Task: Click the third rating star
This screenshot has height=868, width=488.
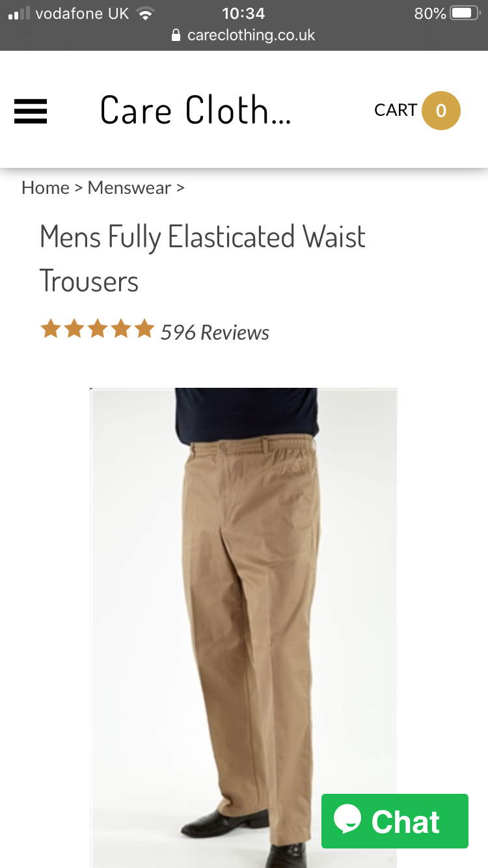Action: (98, 329)
